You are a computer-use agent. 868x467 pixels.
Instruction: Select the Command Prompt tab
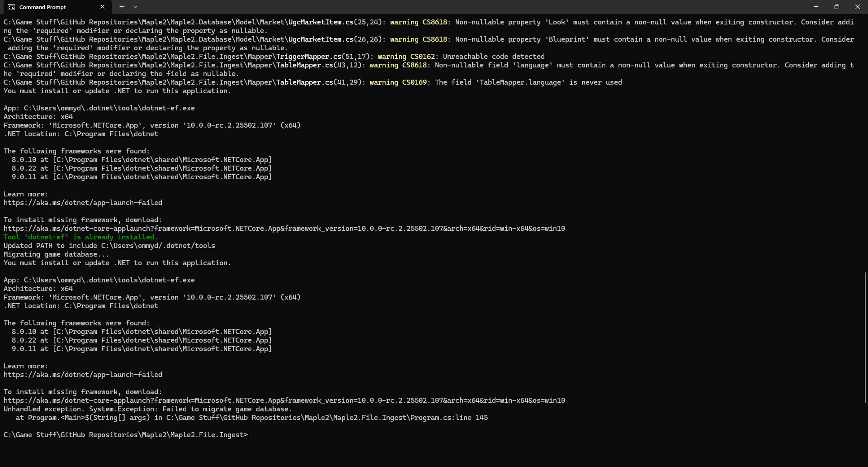tap(57, 7)
